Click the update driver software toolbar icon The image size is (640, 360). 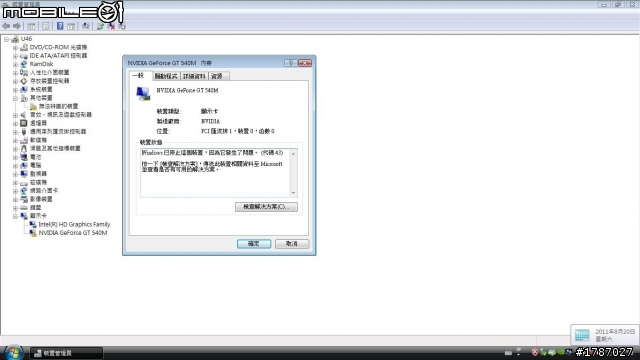pyautogui.click(x=100, y=26)
